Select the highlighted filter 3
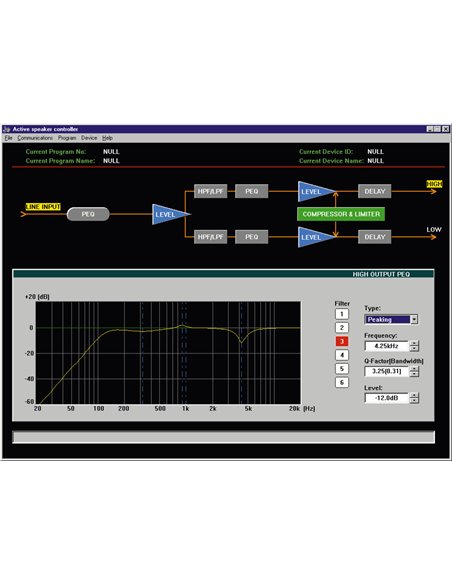452x584 pixels. pyautogui.click(x=342, y=341)
